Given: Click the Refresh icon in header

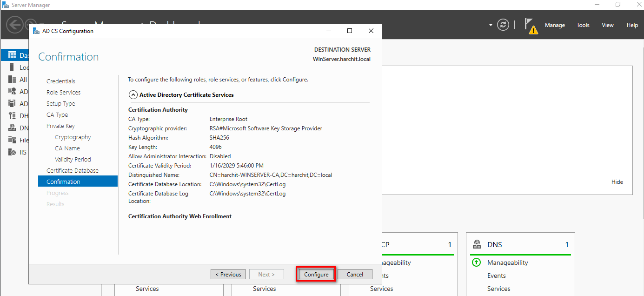Looking at the screenshot, I should click(503, 25).
